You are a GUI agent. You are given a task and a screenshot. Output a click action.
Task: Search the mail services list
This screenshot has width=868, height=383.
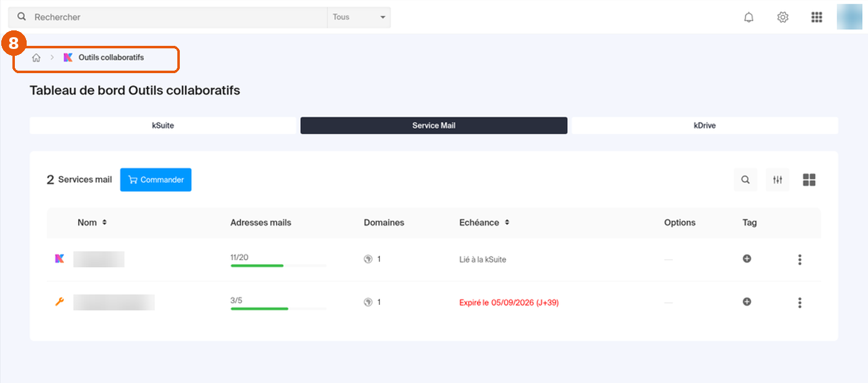click(x=745, y=180)
